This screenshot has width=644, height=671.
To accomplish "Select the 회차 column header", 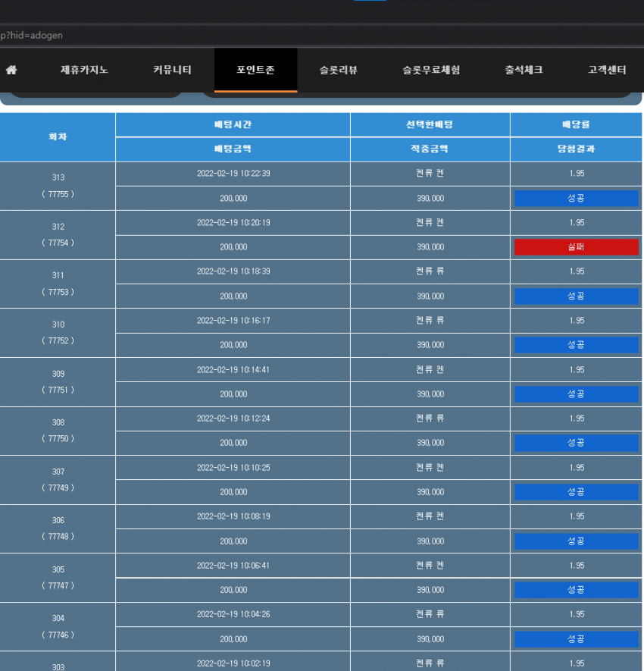I will pyautogui.click(x=58, y=137).
